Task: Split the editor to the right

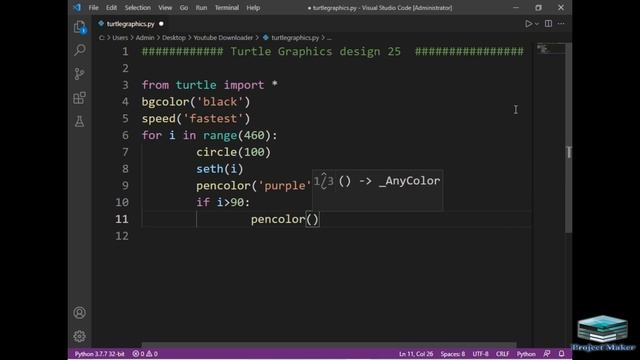Action: [x=549, y=24]
